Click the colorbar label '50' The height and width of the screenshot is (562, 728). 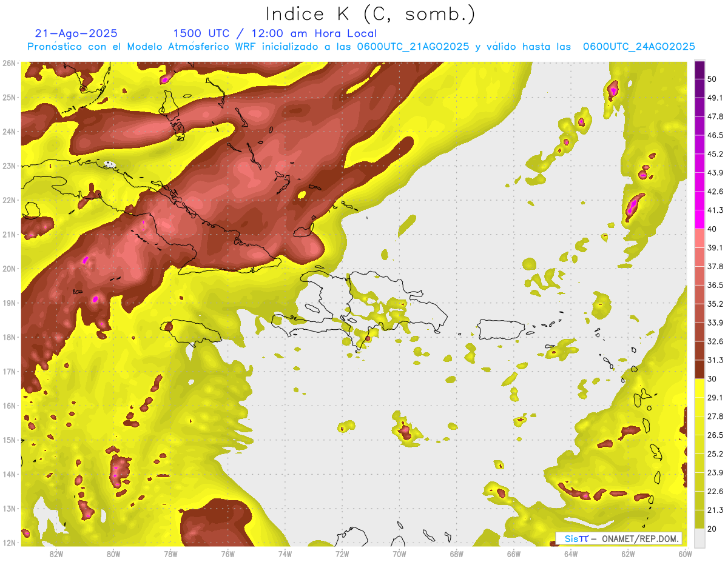tap(712, 79)
